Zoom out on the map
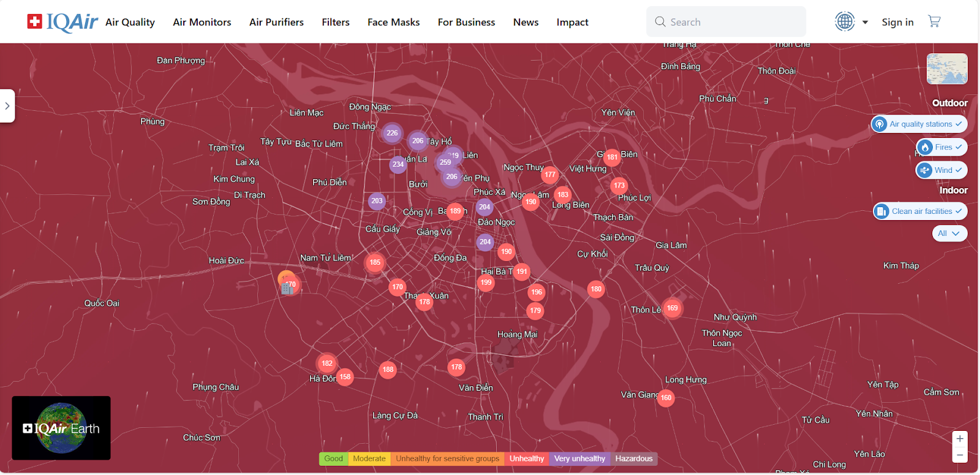This screenshot has width=980, height=475. coord(960,455)
